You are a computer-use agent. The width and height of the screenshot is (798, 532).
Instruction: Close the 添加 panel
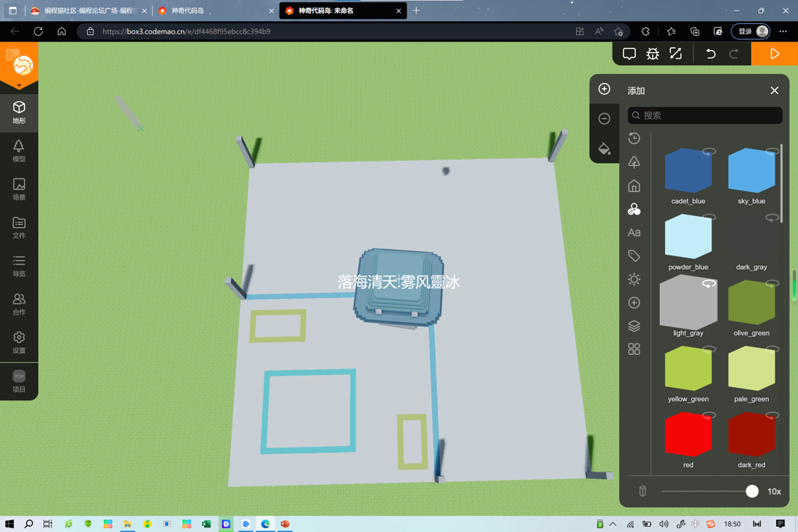(x=774, y=90)
